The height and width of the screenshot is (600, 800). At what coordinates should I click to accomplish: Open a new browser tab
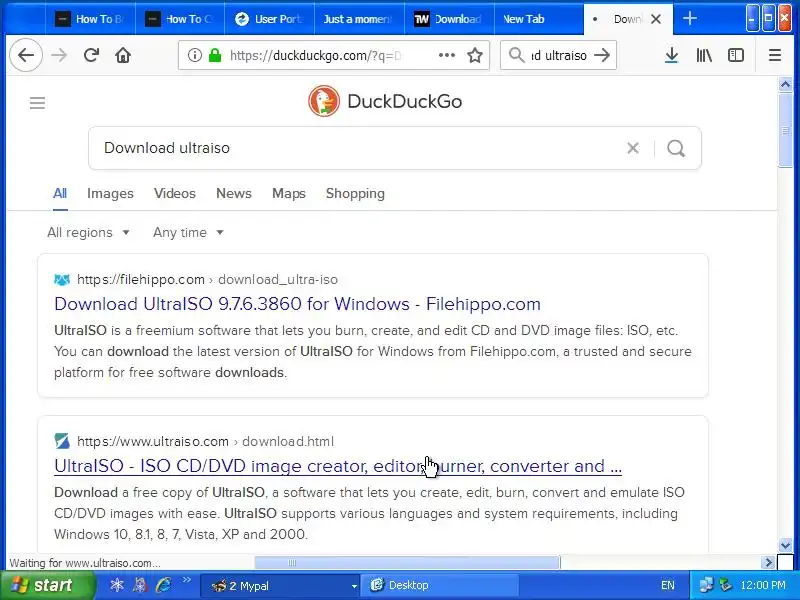(x=689, y=19)
